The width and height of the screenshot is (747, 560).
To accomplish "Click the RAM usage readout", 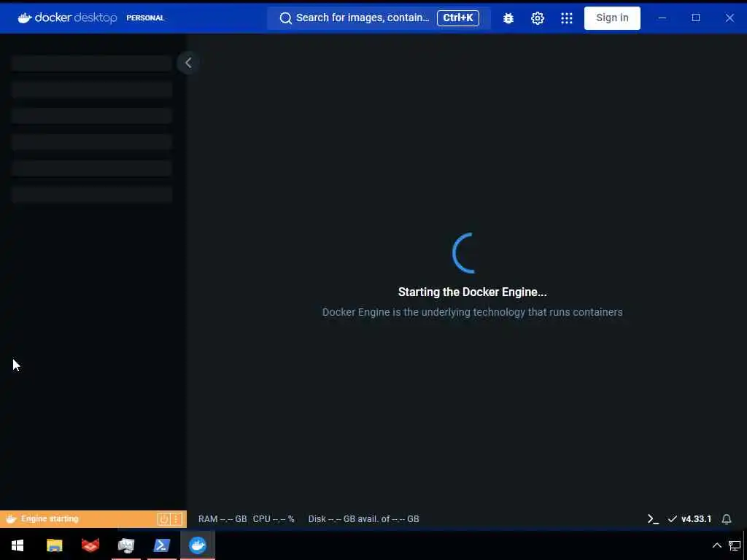I will [x=222, y=519].
